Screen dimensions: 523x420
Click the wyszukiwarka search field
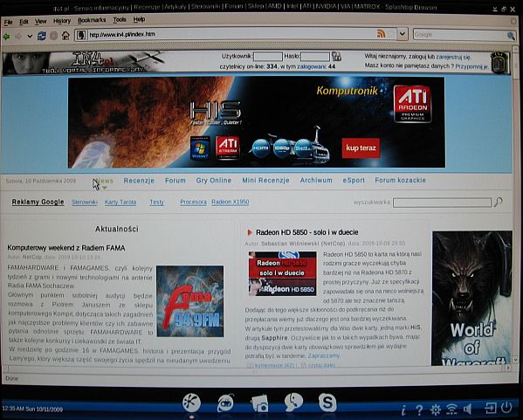pyautogui.click(x=442, y=203)
